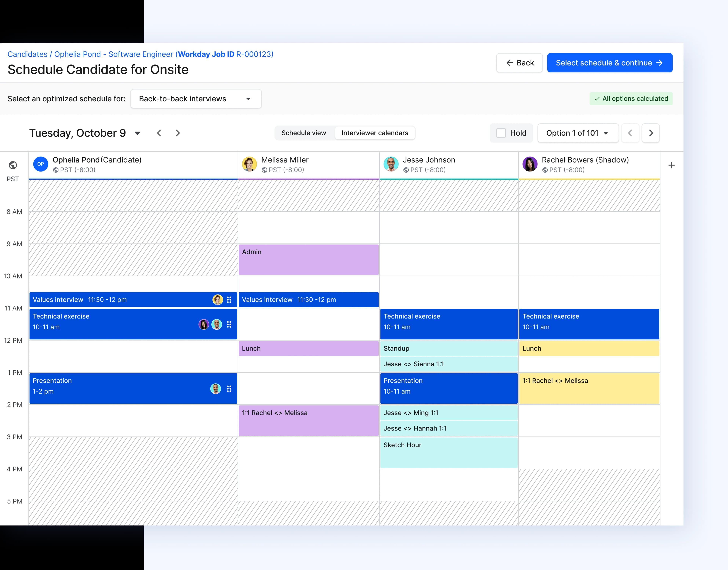Click the interviewer avatar on the Presentation event
The image size is (728, 570).
click(x=215, y=388)
